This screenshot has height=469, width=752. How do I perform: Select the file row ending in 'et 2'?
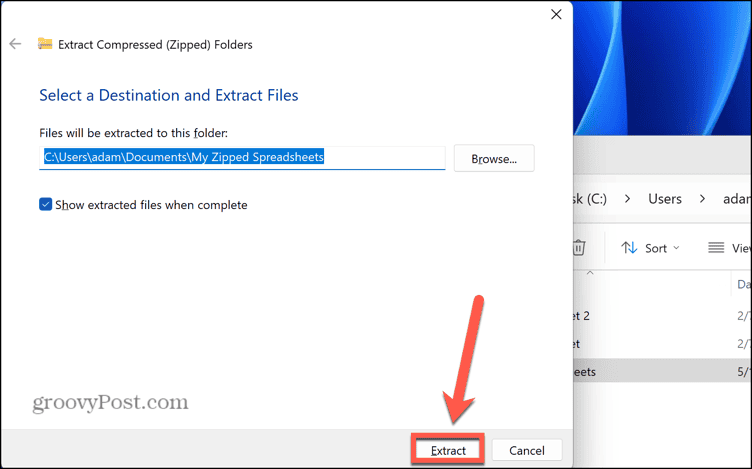662,316
